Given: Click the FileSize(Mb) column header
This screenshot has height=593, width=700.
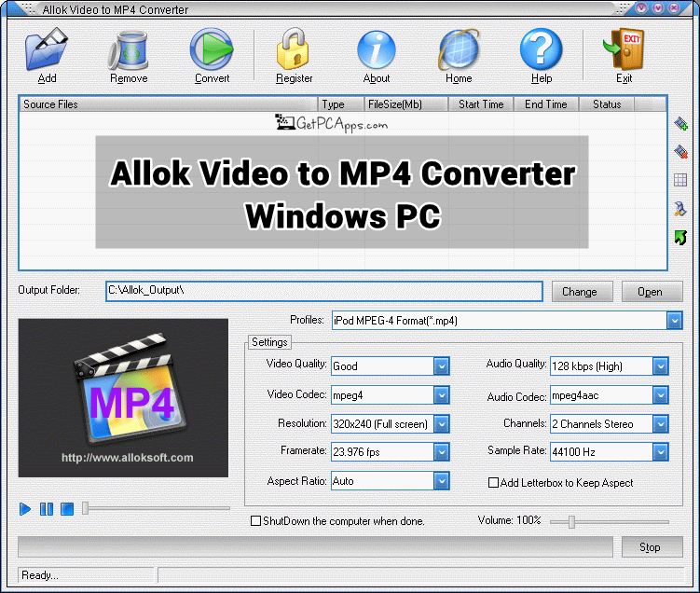Looking at the screenshot, I should pyautogui.click(x=406, y=104).
